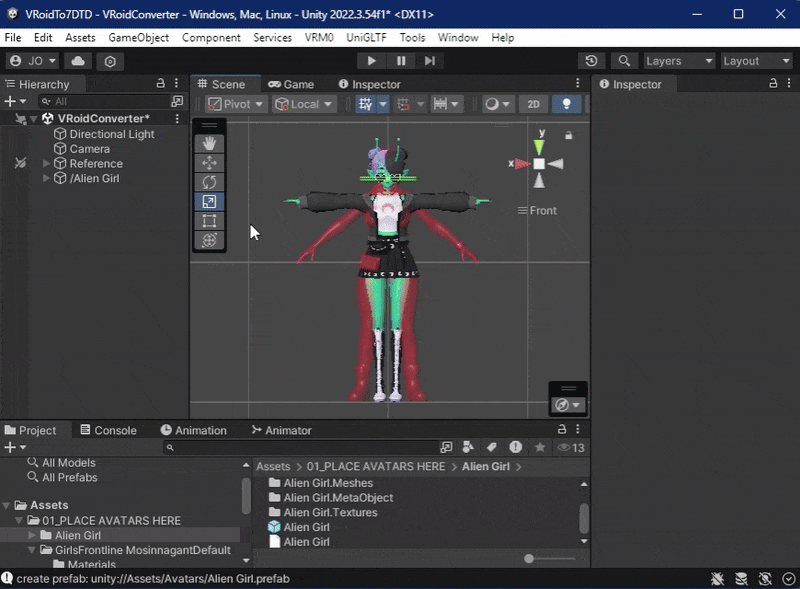The image size is (800, 589).
Task: Start Play mode
Action: coord(371,61)
